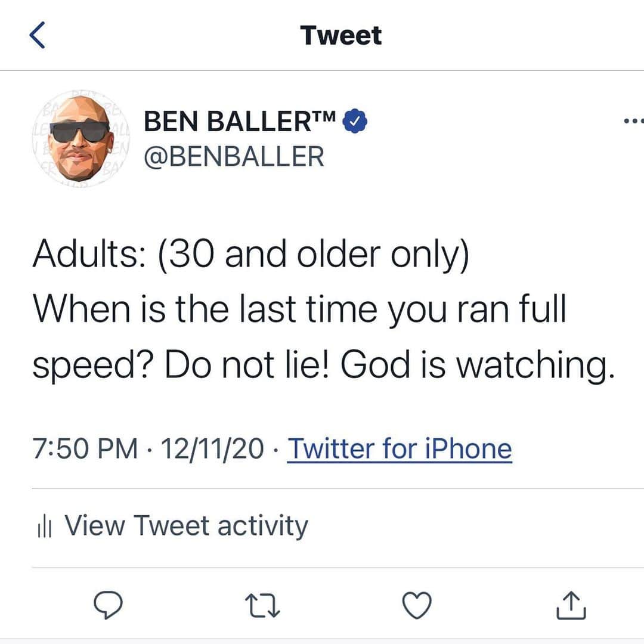Tap the 'When is the last time' line
Screen dimensions: 644x644
point(300,310)
